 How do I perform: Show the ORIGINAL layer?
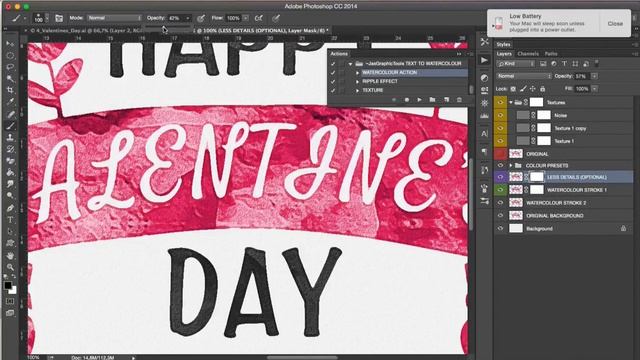tap(500, 154)
